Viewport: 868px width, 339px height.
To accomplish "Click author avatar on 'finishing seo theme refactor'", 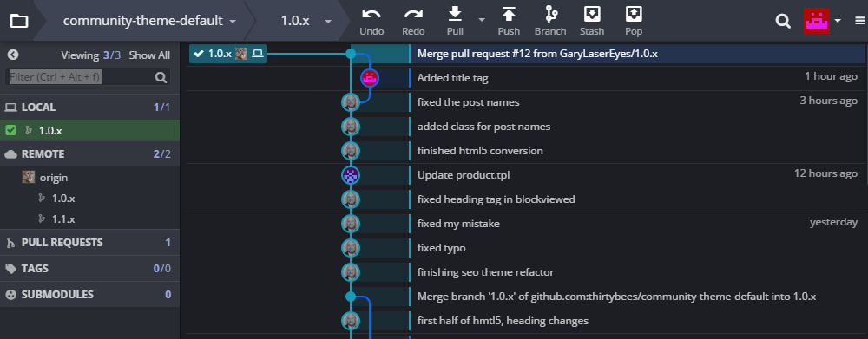I will click(351, 272).
